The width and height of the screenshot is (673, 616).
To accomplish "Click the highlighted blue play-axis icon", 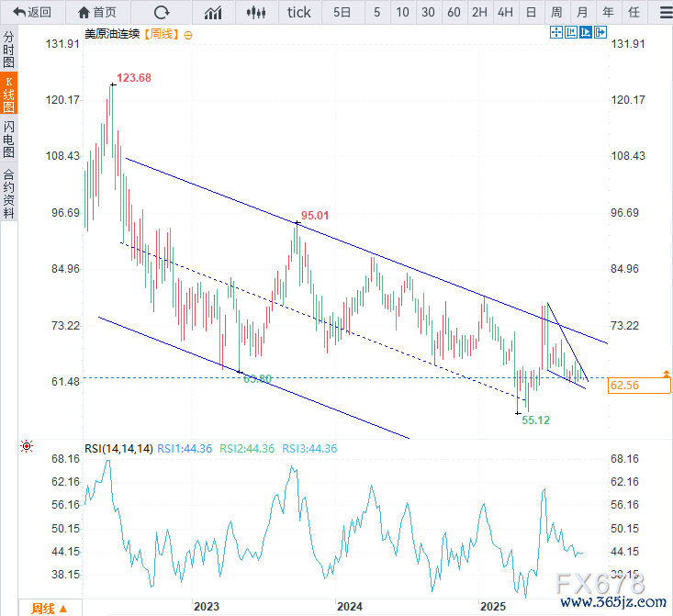I will (x=586, y=33).
